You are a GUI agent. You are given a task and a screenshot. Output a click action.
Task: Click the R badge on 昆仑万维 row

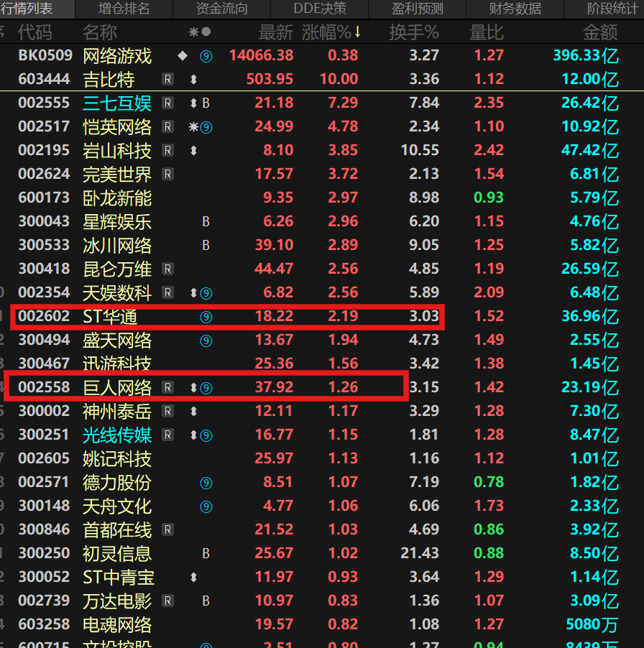pos(167,269)
